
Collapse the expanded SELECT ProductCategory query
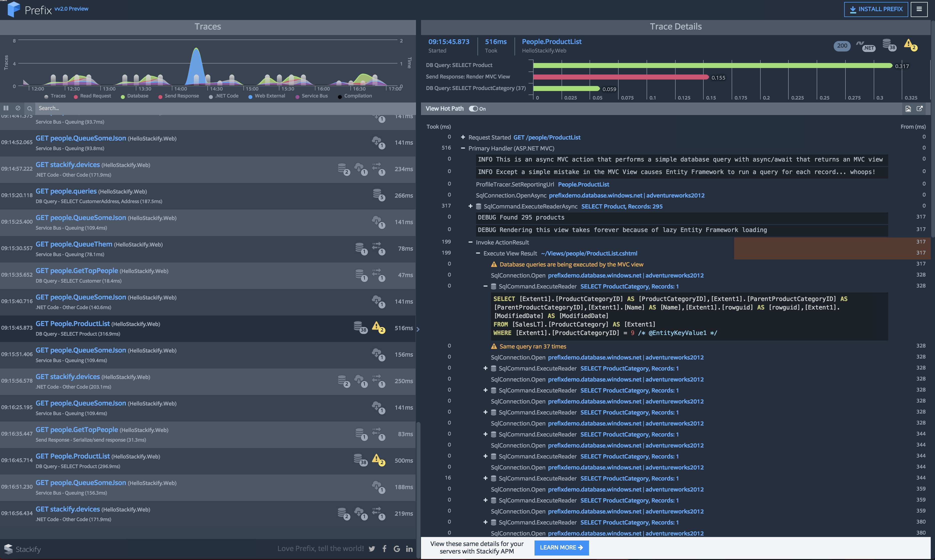(486, 286)
